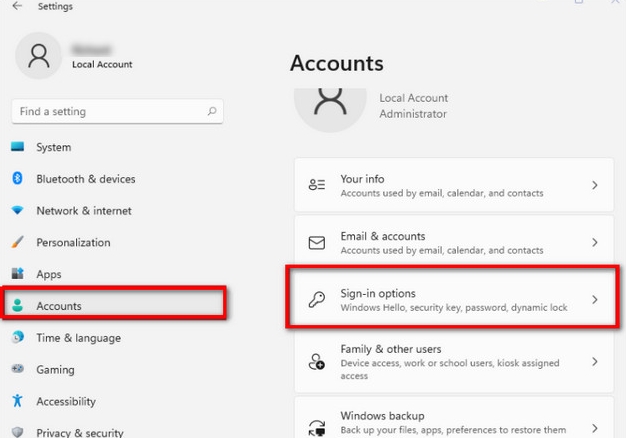Expand Your info chevron
626x438 pixels.
coord(595,185)
